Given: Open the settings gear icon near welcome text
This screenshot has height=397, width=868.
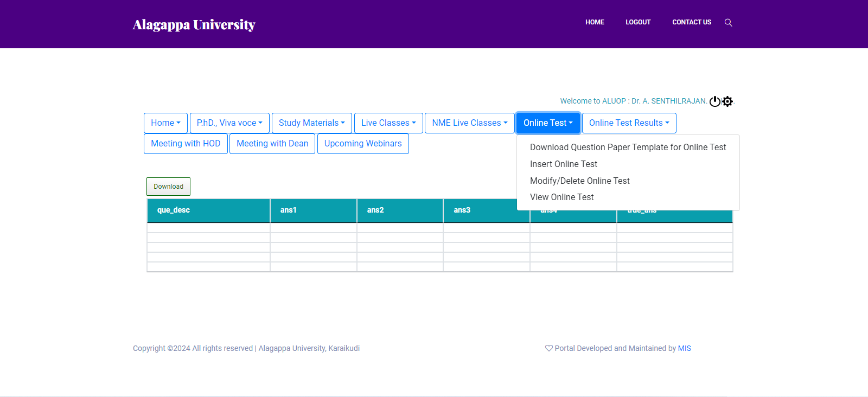Looking at the screenshot, I should click(727, 101).
